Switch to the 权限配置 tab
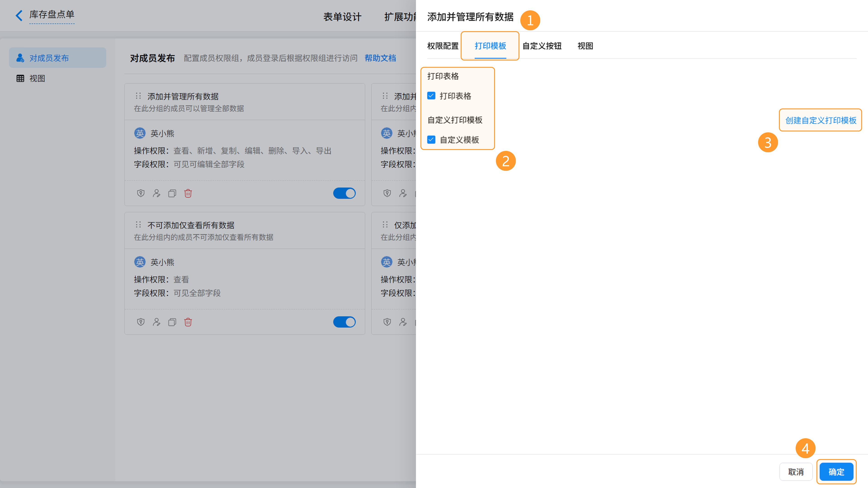Viewport: 868px width, 488px height. pos(443,46)
